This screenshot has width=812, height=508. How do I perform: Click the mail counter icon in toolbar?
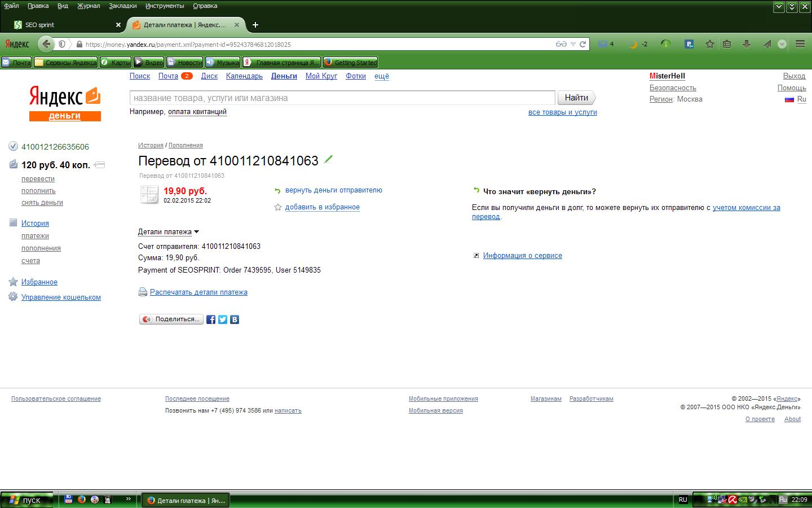pyautogui.click(x=606, y=44)
